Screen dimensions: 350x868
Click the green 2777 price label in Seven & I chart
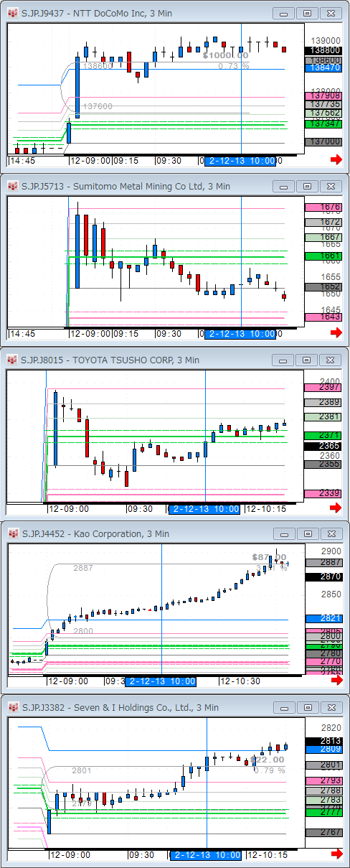pos(323,812)
